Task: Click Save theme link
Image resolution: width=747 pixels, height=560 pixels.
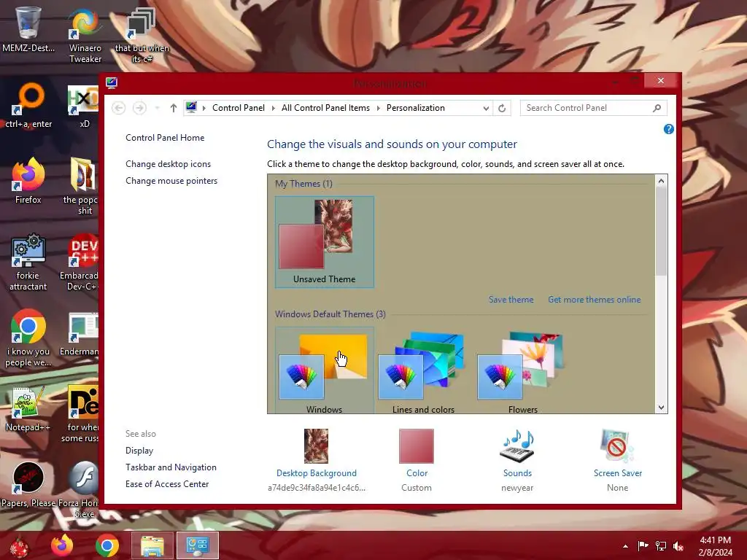Action: (511, 300)
